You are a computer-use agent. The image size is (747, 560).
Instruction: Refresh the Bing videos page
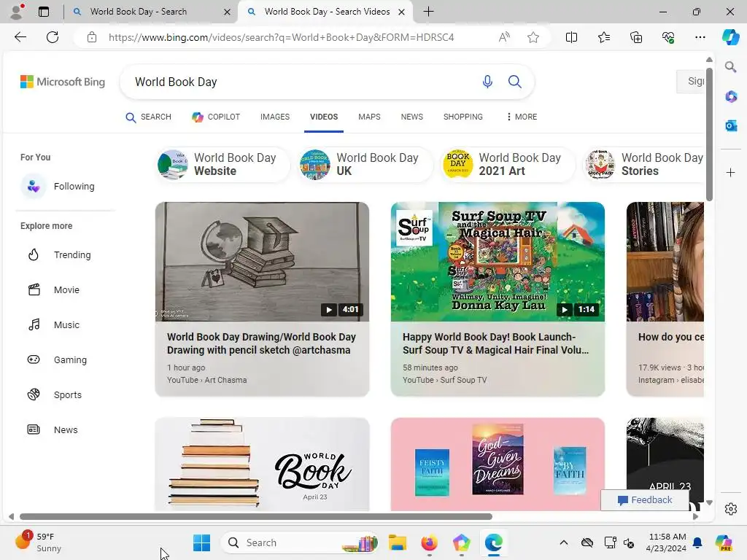coord(53,37)
